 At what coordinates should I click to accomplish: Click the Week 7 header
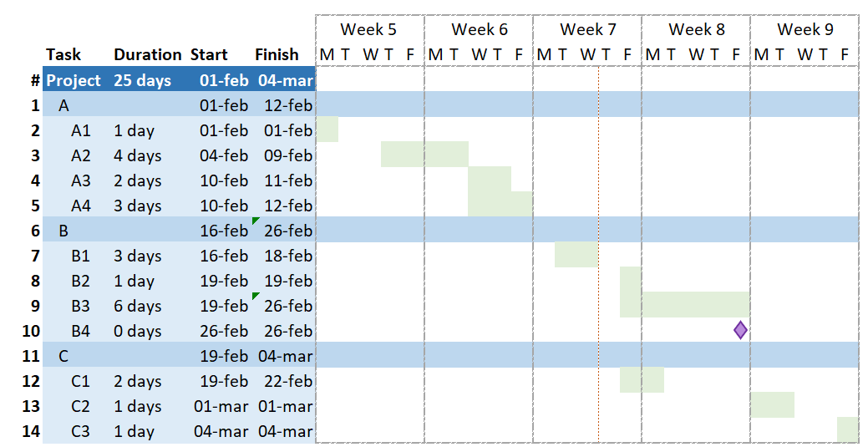tap(587, 29)
